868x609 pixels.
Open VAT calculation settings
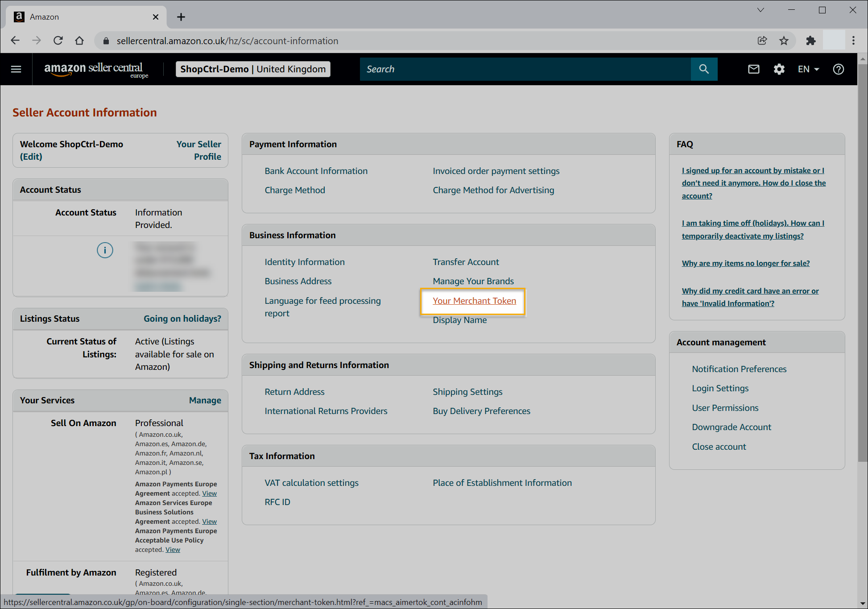(x=311, y=483)
